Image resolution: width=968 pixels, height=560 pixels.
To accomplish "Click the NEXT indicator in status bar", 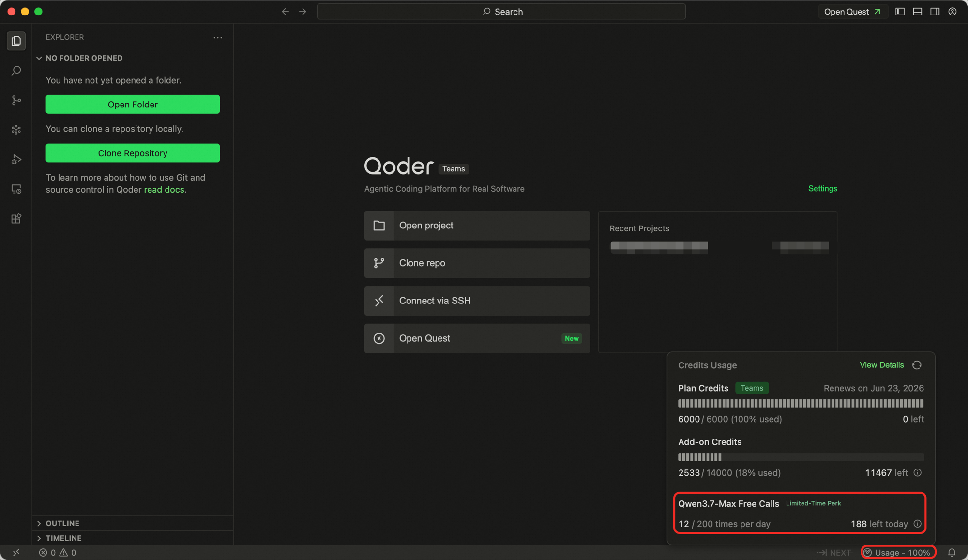I will pos(834,552).
